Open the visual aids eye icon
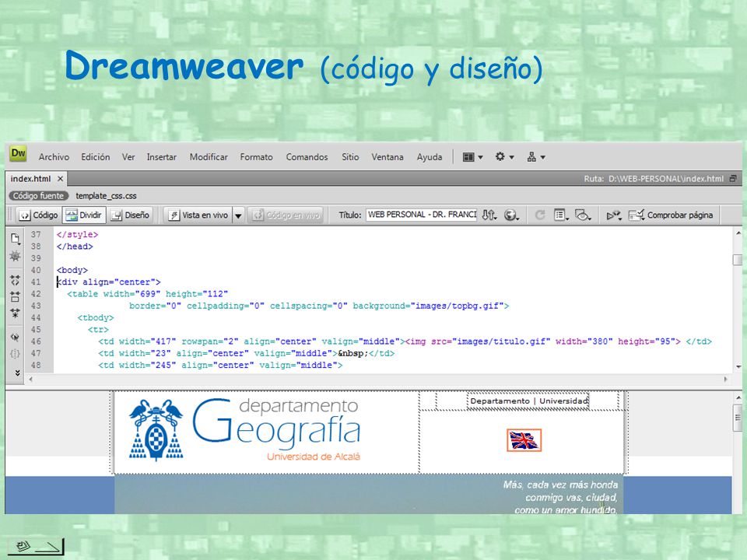Viewport: 747px width, 560px height. pyautogui.click(x=583, y=215)
